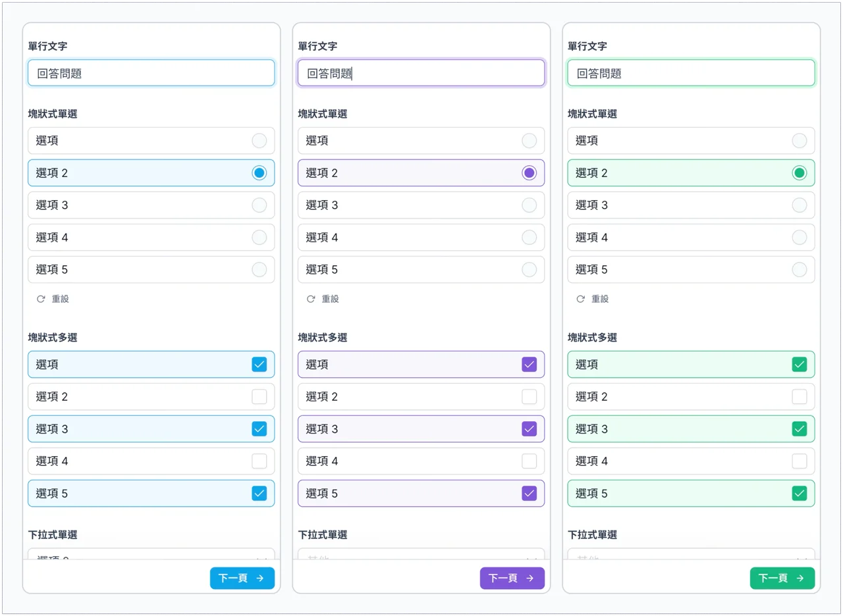This screenshot has width=843, height=616.
Task: Focus the blue-outlined 單行文字 input field
Action: point(151,73)
